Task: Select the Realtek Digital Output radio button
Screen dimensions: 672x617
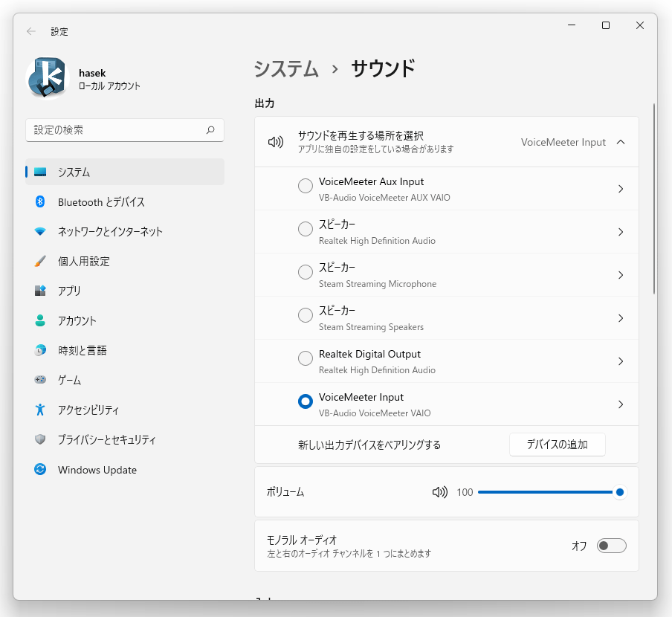Action: tap(305, 358)
